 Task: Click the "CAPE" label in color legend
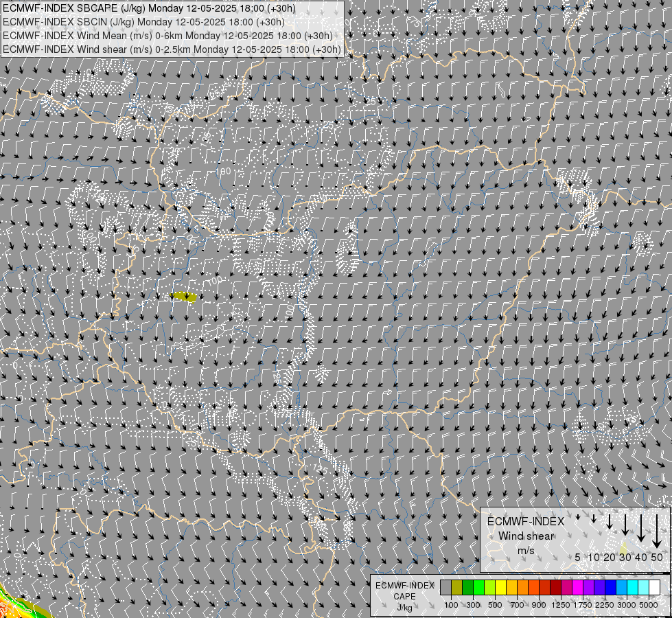404,596
